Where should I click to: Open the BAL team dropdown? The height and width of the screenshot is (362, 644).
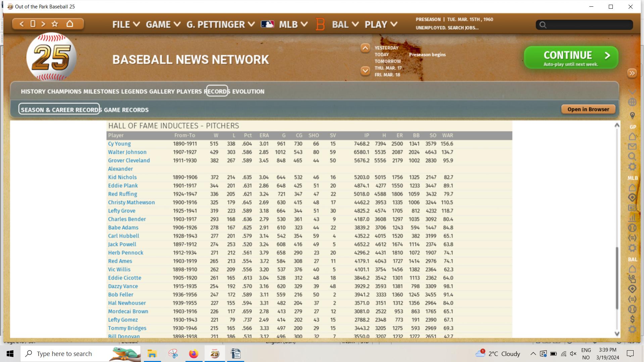click(x=345, y=24)
